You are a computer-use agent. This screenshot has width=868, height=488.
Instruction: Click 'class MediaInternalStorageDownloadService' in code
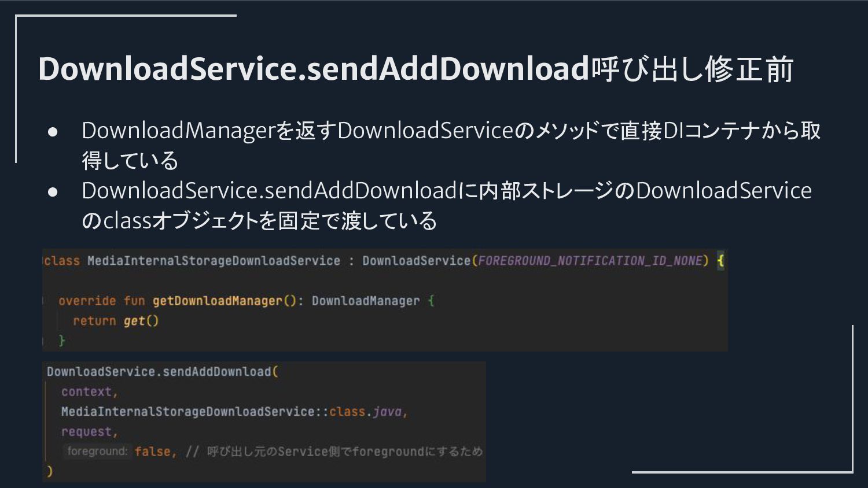(x=192, y=261)
